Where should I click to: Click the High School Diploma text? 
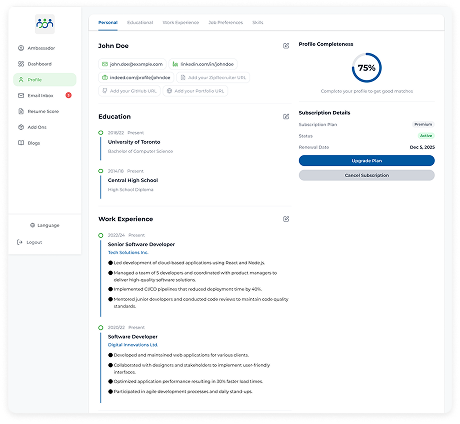(131, 190)
